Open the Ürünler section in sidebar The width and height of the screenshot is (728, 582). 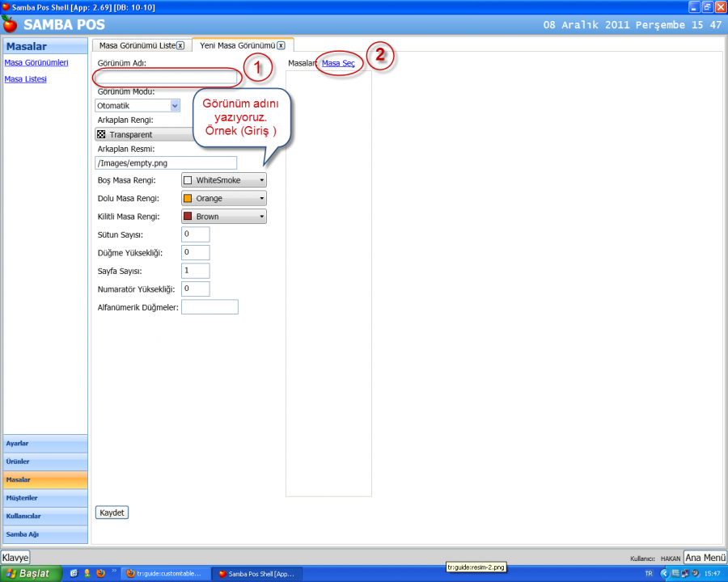(45, 462)
